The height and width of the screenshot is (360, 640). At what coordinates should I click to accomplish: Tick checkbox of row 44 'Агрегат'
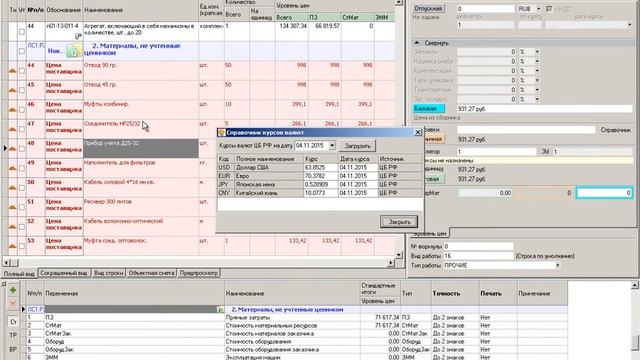tap(22, 31)
